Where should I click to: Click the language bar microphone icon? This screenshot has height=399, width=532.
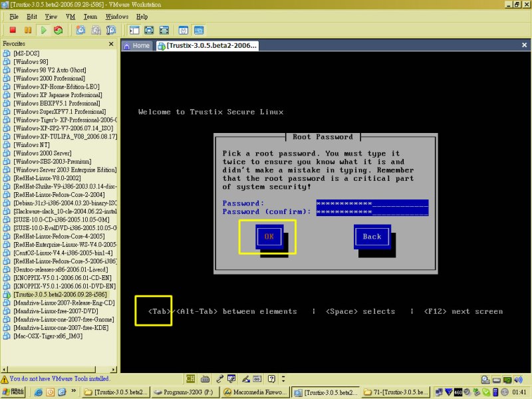pyautogui.click(x=220, y=378)
